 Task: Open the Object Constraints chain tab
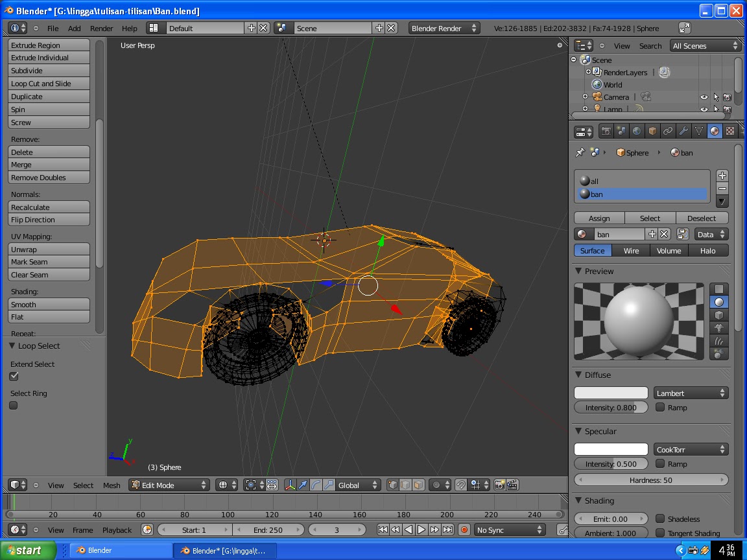click(668, 132)
